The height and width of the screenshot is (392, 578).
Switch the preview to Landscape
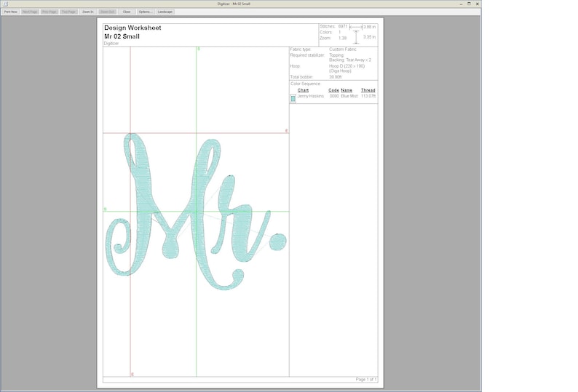coord(165,12)
